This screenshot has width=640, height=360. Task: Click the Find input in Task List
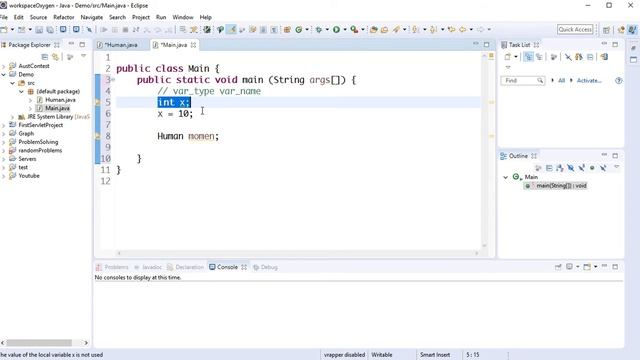coord(522,80)
